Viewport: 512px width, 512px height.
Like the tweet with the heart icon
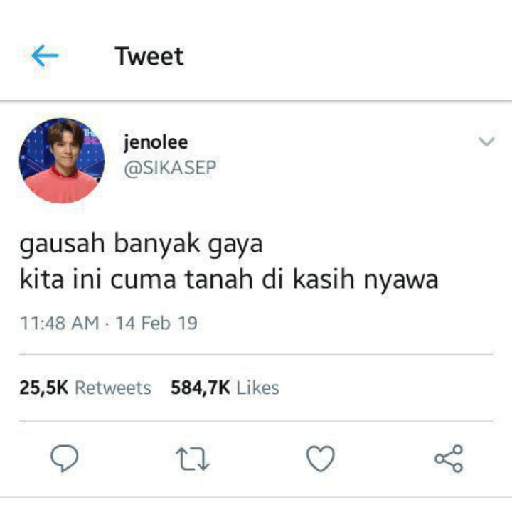[320, 459]
